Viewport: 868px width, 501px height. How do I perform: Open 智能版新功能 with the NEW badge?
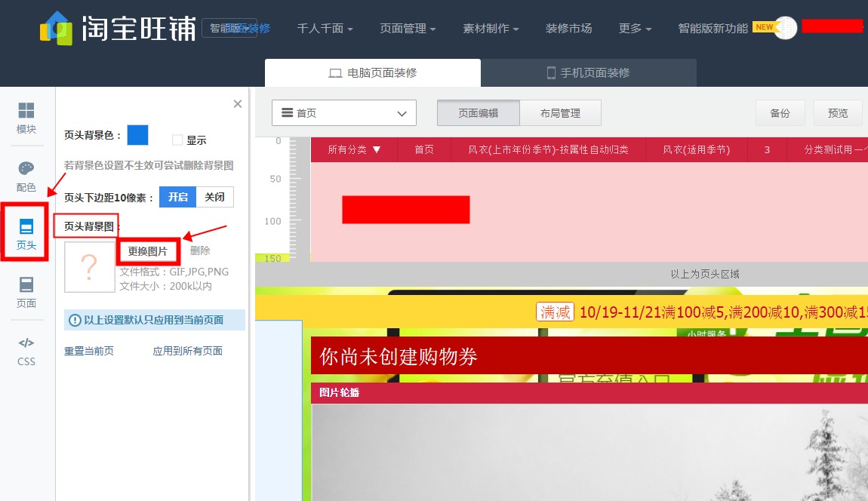713,27
